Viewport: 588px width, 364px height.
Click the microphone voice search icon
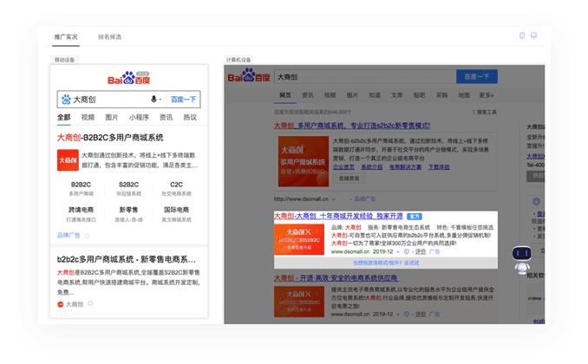[154, 100]
